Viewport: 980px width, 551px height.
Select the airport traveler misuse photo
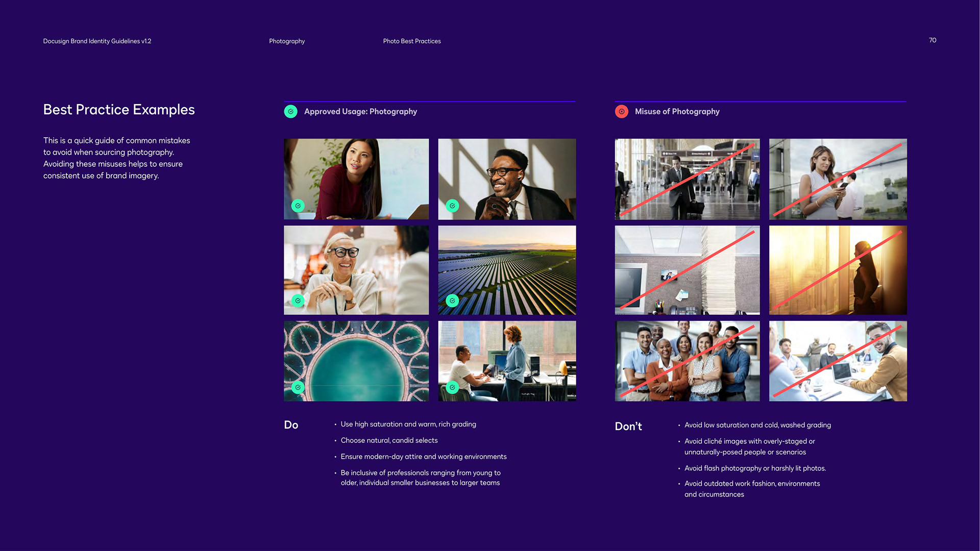(x=687, y=179)
